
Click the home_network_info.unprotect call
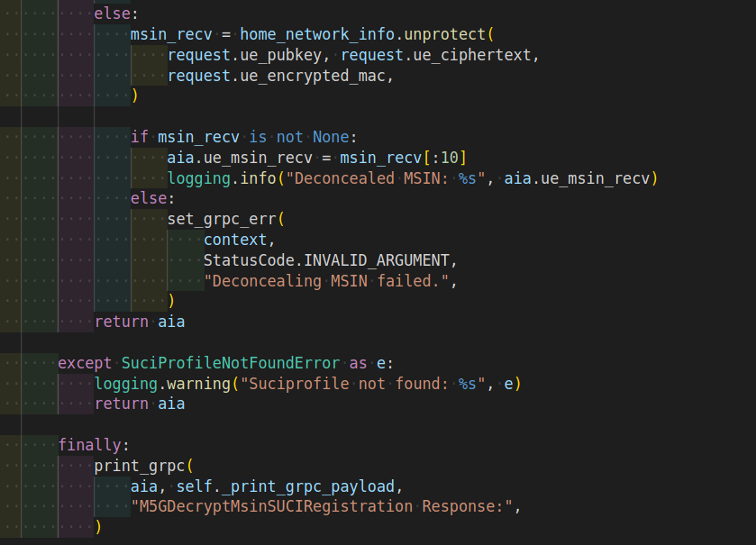point(362,35)
